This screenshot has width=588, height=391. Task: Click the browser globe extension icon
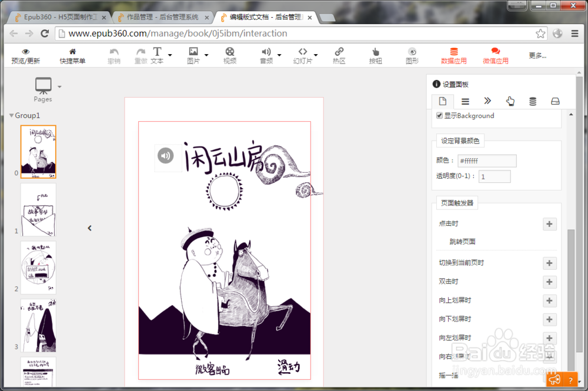click(x=557, y=34)
